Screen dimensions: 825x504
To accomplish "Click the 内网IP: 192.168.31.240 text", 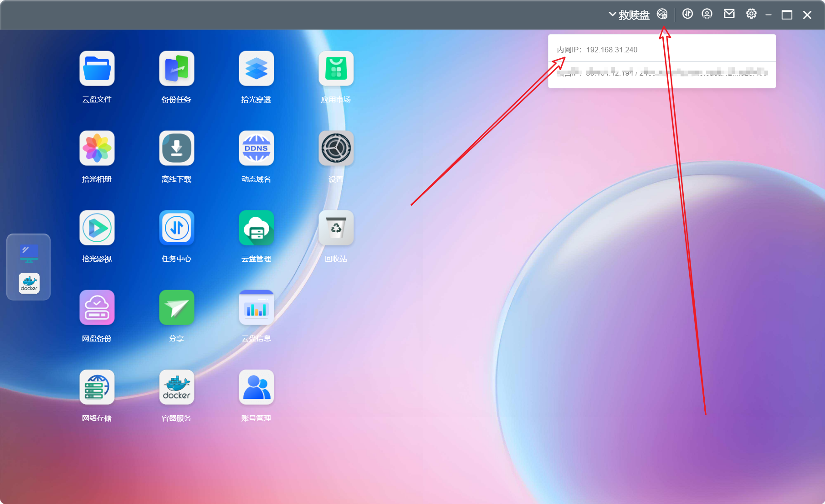I will point(597,50).
